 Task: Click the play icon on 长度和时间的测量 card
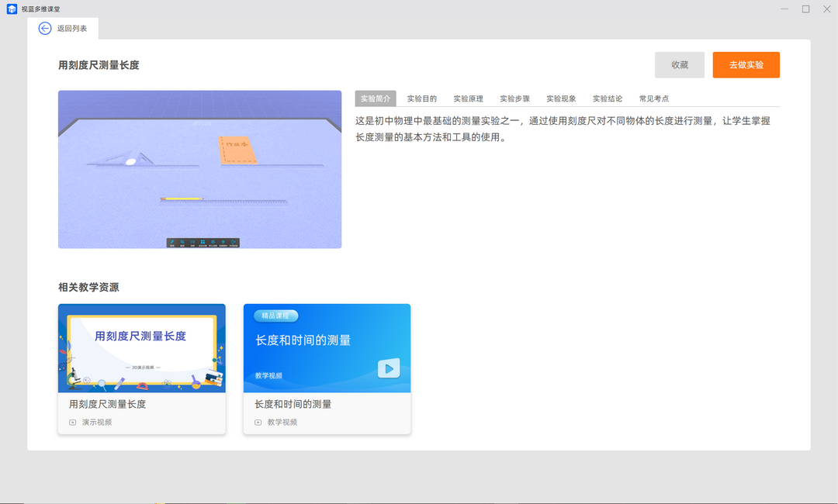388,368
